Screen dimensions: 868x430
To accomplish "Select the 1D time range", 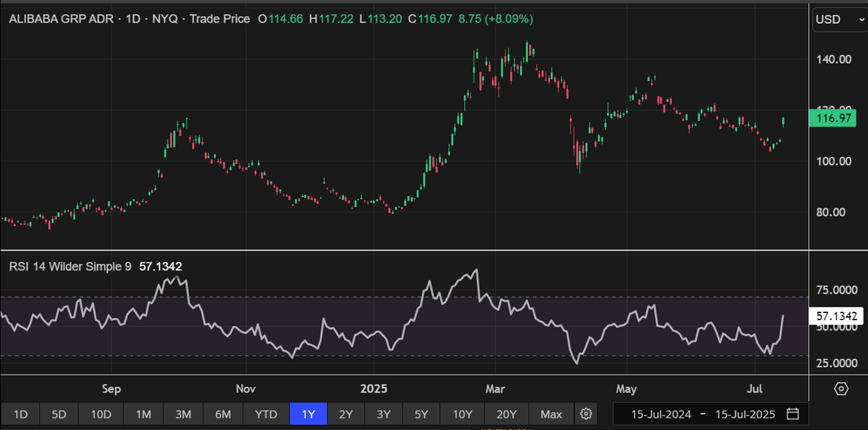I will pyautogui.click(x=21, y=414).
